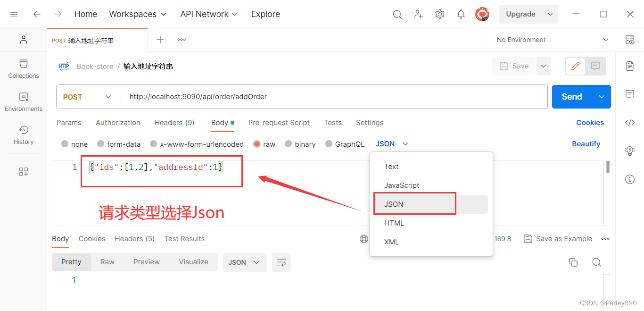This screenshot has height=311, width=644.
Task: Choose JSON from the type menu
Action: coord(431,204)
